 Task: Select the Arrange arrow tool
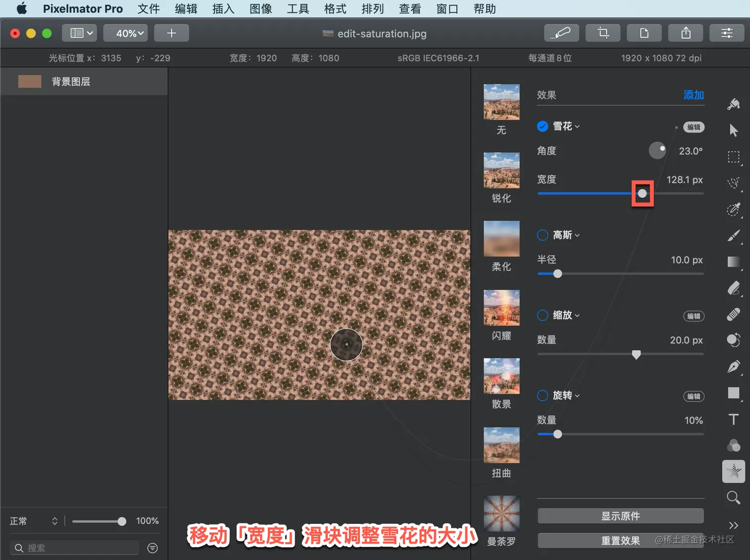point(733,130)
